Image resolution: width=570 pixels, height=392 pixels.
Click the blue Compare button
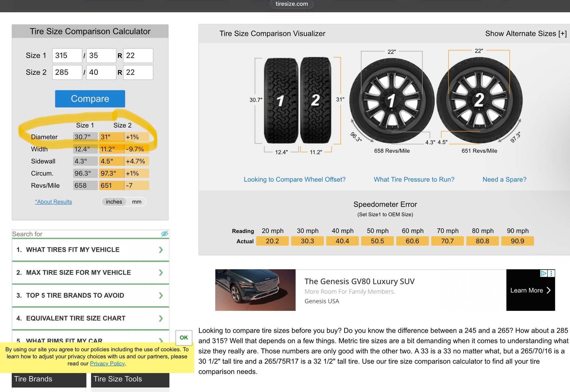(x=90, y=99)
